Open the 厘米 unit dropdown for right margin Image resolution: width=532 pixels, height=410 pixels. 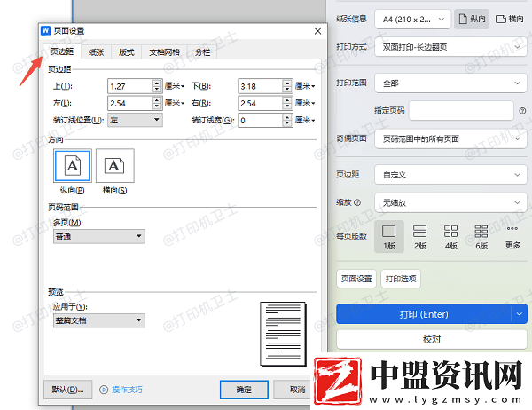click(x=305, y=103)
